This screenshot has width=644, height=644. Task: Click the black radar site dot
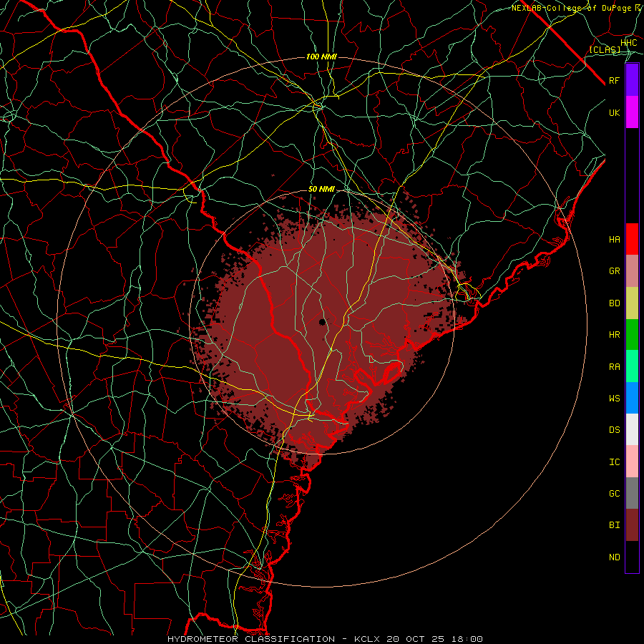pyautogui.click(x=323, y=322)
